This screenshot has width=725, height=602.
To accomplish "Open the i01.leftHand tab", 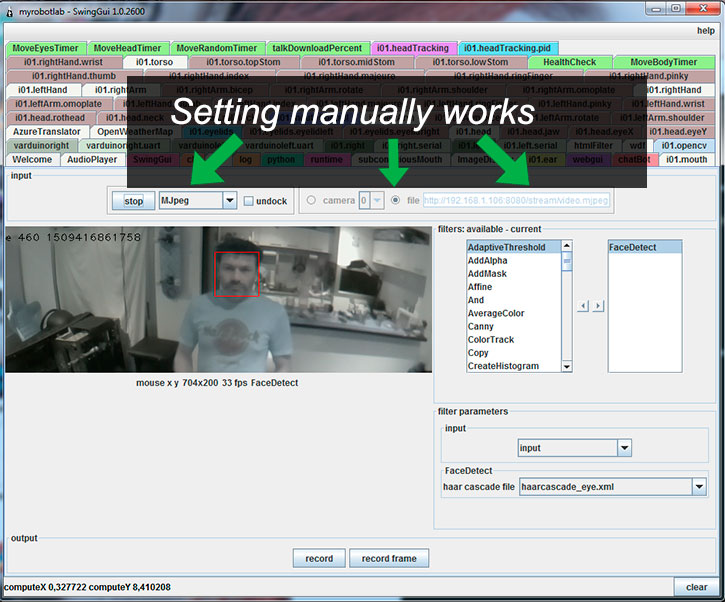I will pyautogui.click(x=43, y=90).
